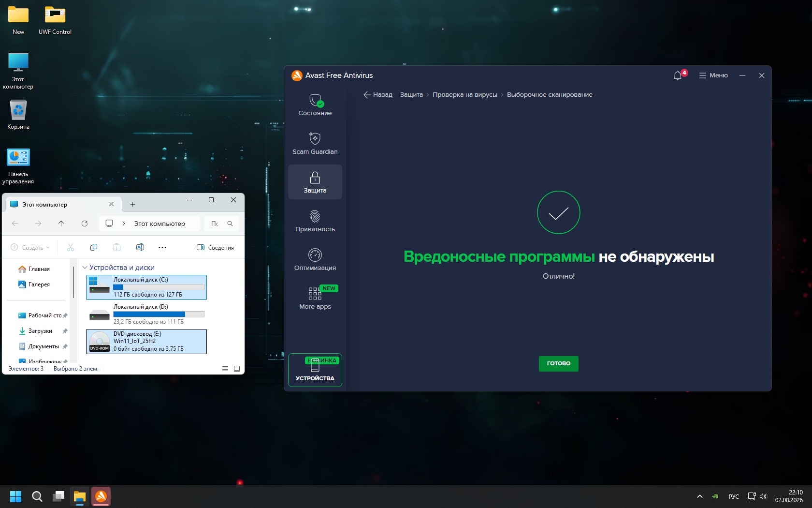The height and width of the screenshot is (508, 812).
Task: Switch Explorer to large icons view
Action: coord(237,369)
